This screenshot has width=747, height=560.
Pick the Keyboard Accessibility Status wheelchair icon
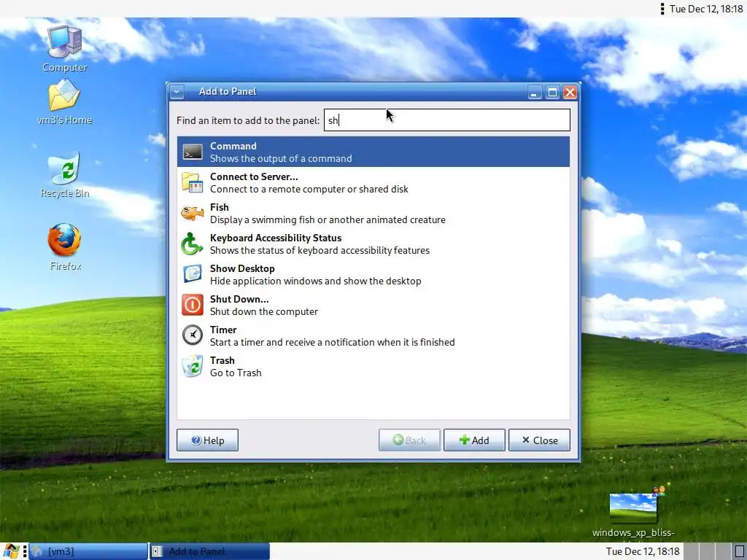pyautogui.click(x=192, y=244)
